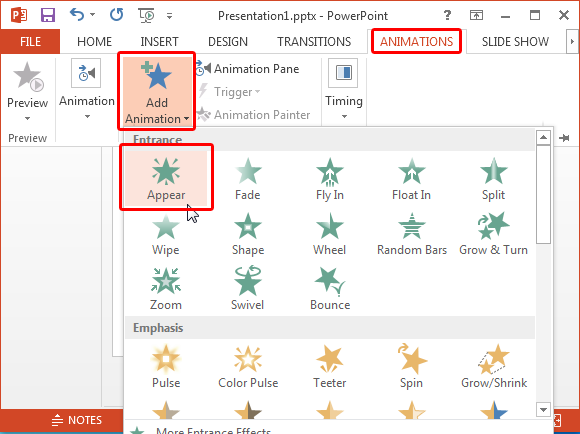Choose the Grow & Turn effect
580x434 pixels.
point(493,233)
